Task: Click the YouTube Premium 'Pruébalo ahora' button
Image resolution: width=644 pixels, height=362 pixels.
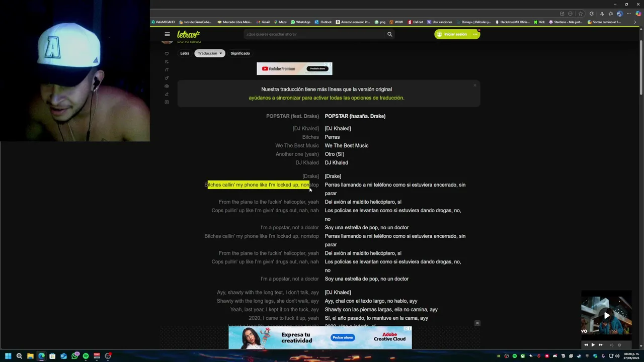Action: point(317,68)
